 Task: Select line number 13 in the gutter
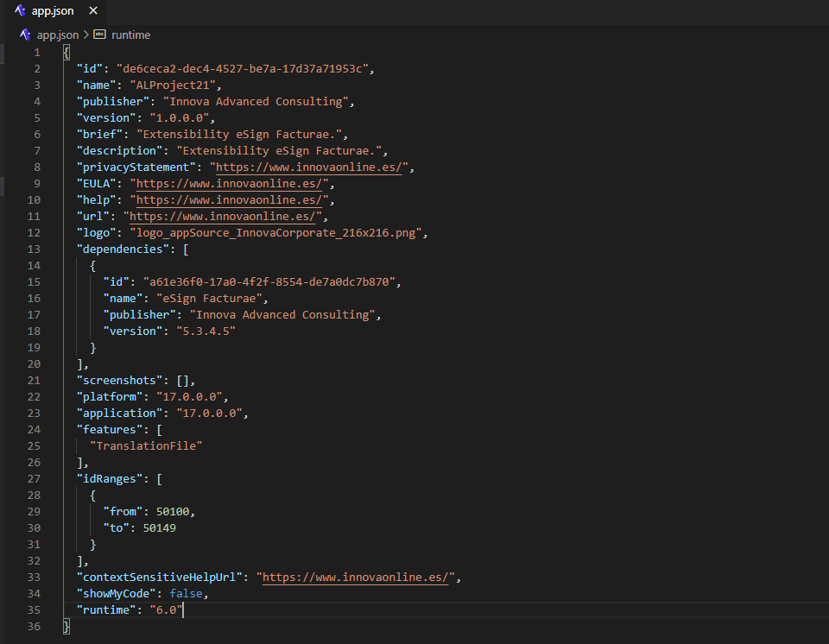point(33,249)
